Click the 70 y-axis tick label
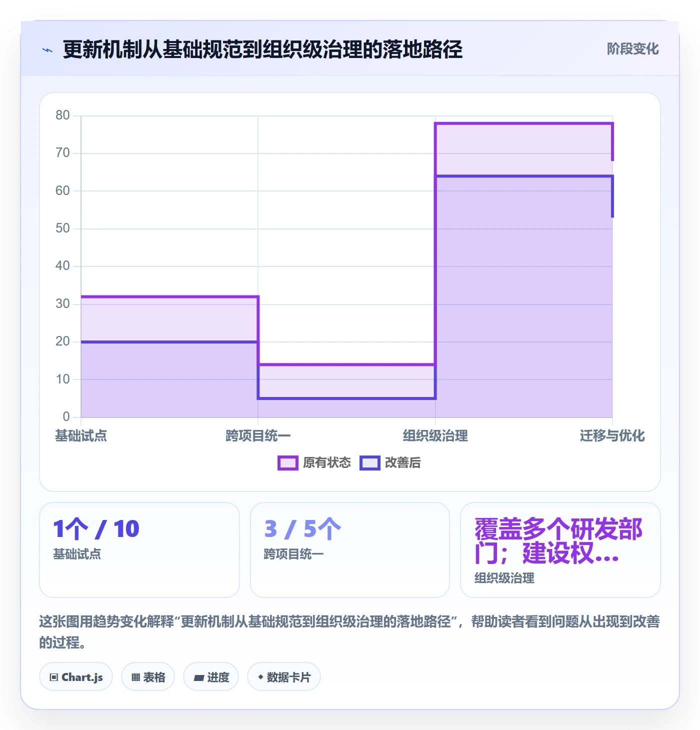The width and height of the screenshot is (700, 730). pyautogui.click(x=62, y=153)
